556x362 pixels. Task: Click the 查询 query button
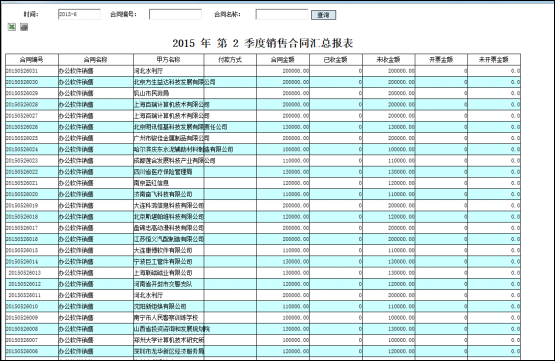[323, 15]
